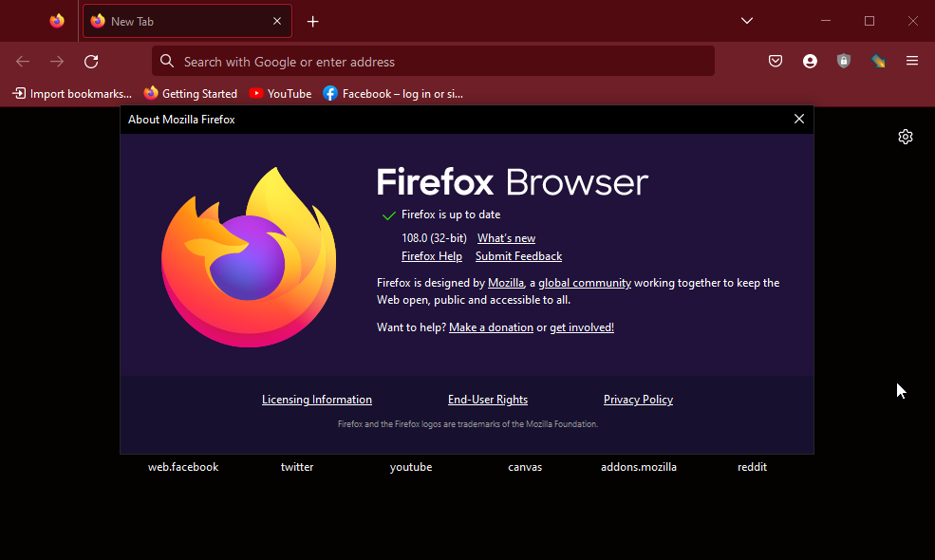This screenshot has height=560, width=935.
Task: Open End-User Rights link
Action: tap(488, 400)
